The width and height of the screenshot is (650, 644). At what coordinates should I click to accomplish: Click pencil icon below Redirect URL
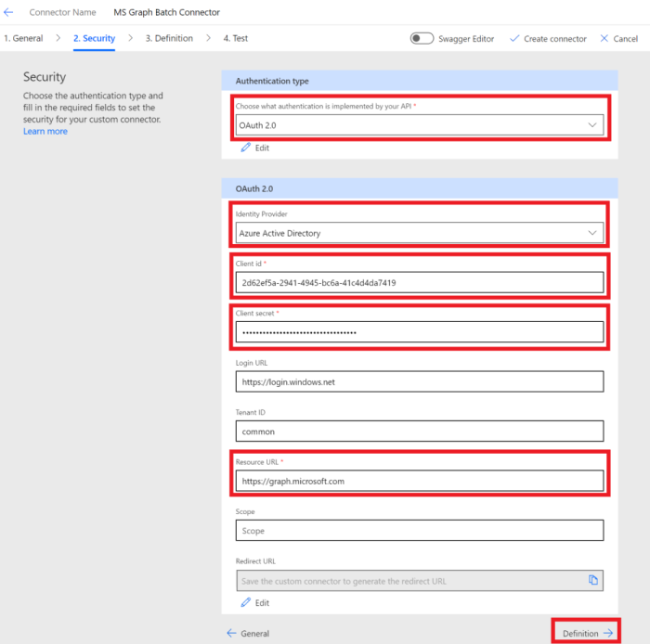tap(245, 602)
